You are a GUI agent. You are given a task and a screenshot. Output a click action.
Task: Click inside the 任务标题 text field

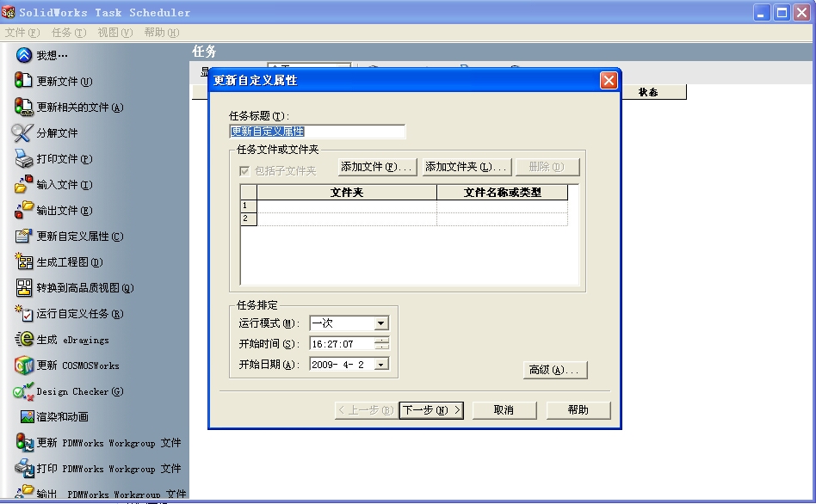click(318, 131)
